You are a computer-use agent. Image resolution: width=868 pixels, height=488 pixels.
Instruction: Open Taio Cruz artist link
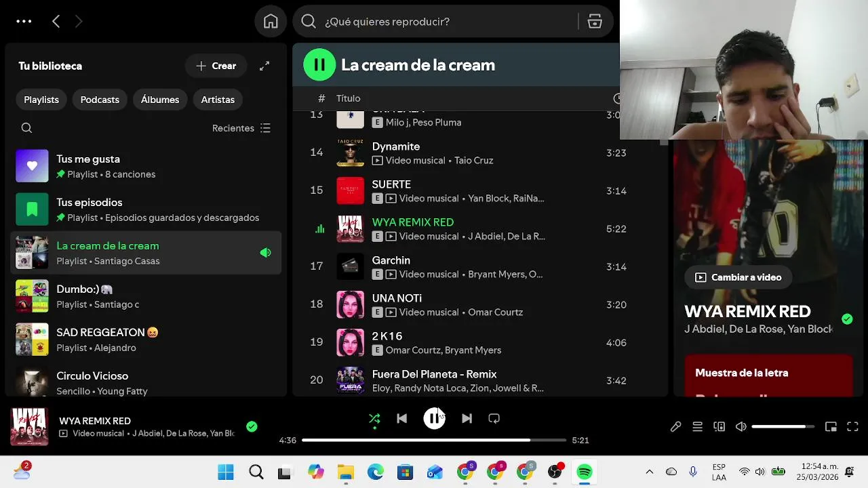474,161
